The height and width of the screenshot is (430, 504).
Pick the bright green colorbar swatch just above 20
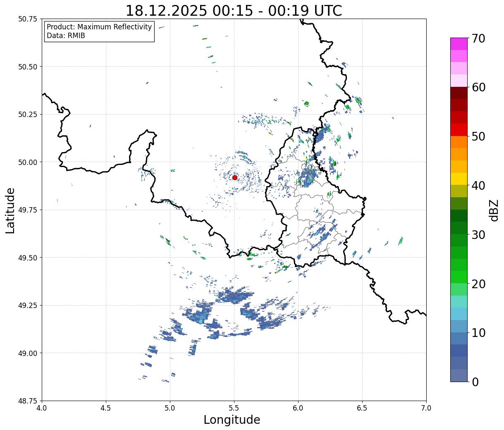click(x=459, y=277)
